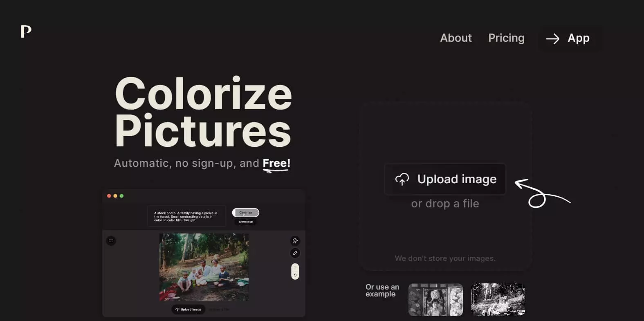This screenshot has width=644, height=321.
Task: Click the underlined Free! text
Action: [x=276, y=163]
